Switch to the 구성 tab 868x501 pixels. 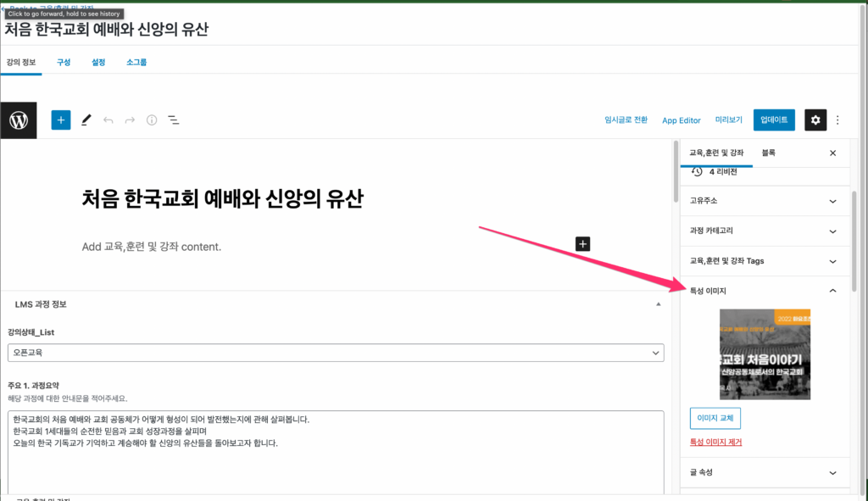[64, 62]
